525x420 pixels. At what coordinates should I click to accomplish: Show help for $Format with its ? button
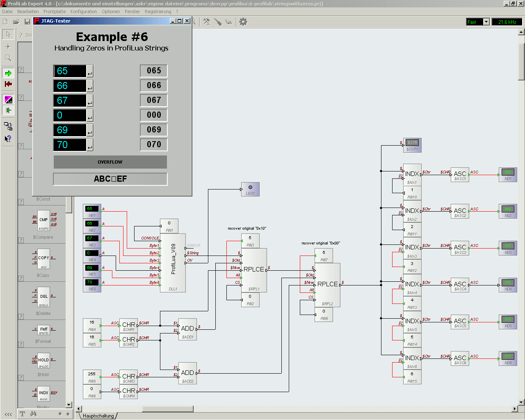(x=21, y=345)
